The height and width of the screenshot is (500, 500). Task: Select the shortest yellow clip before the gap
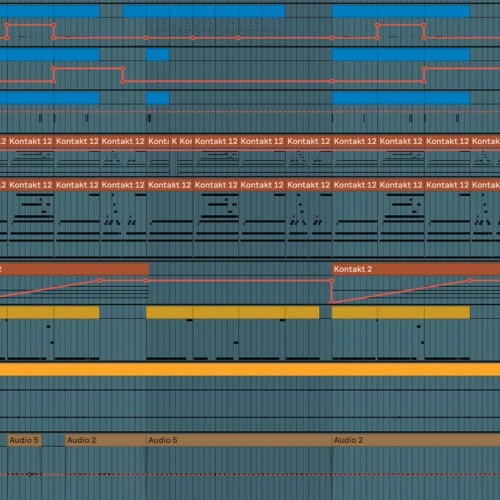[302, 312]
